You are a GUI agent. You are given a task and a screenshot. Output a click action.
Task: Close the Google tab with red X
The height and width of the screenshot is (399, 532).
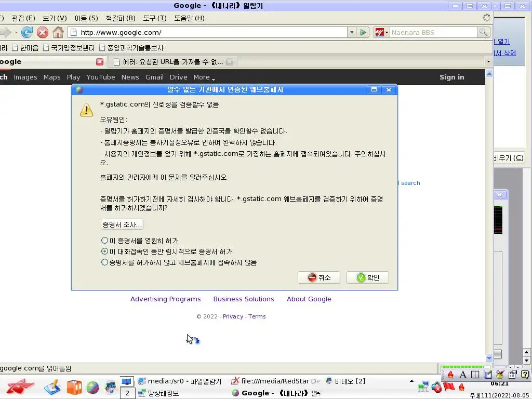(100, 62)
